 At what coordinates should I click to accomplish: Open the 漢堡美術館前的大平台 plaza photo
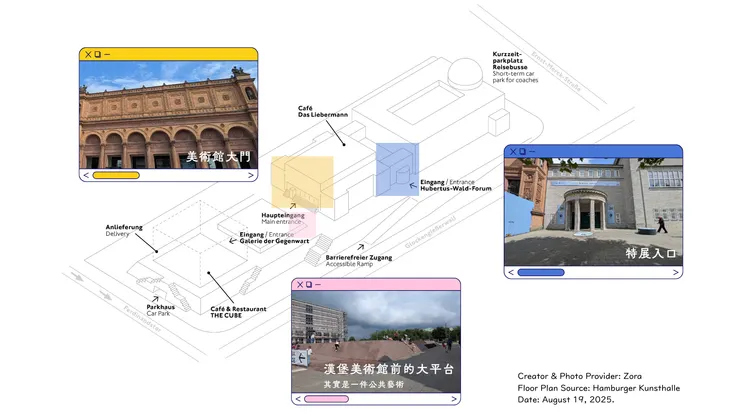tap(376, 341)
